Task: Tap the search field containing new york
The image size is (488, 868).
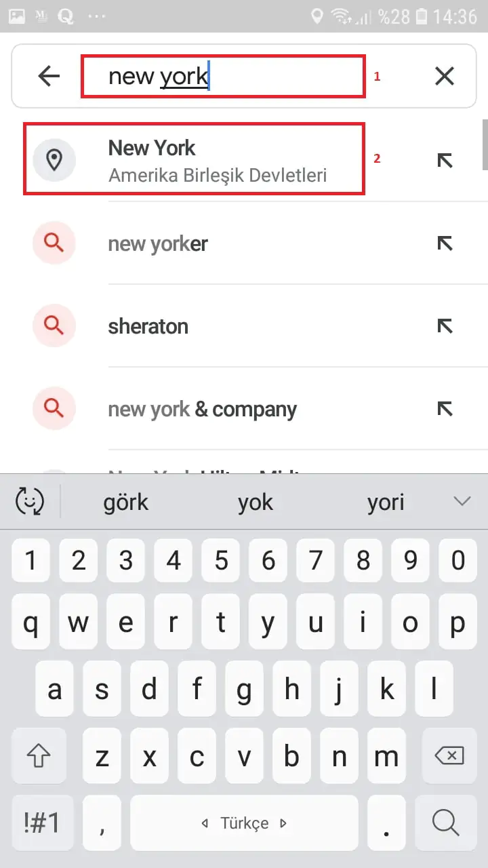Action: [x=222, y=76]
